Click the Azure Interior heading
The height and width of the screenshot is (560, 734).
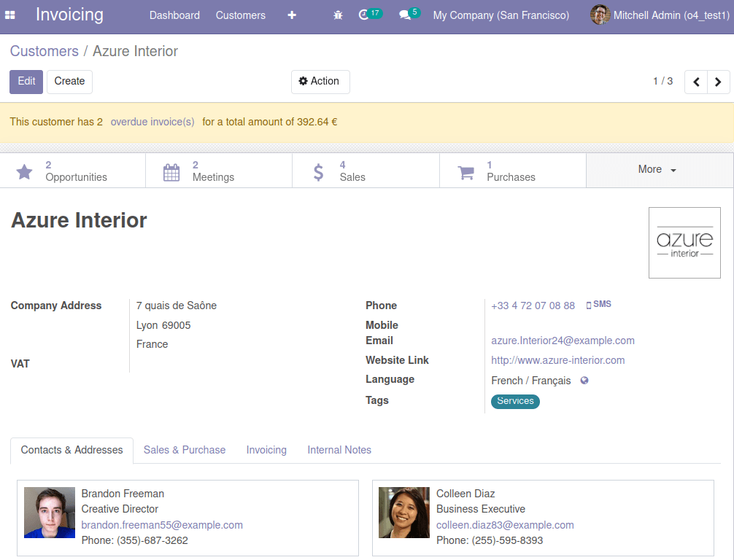(79, 220)
